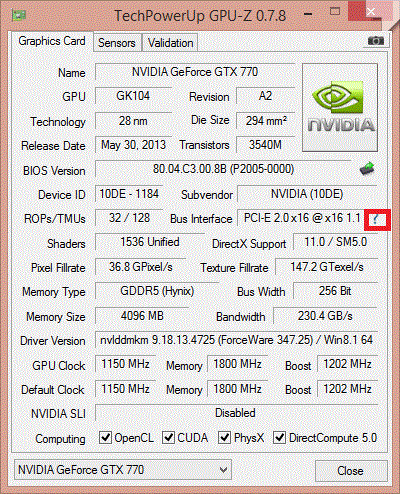The image size is (400, 494).
Task: Click the Bus Width field 256 Bit
Action: coord(335,291)
